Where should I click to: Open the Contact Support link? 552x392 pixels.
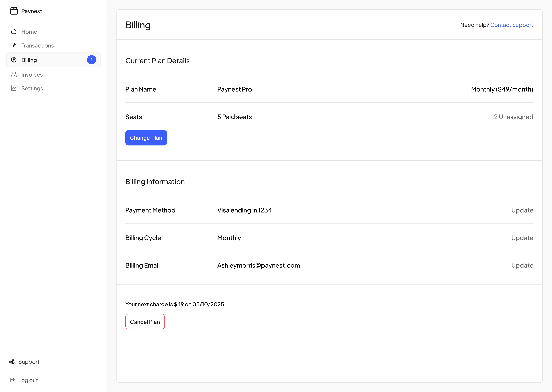point(511,25)
